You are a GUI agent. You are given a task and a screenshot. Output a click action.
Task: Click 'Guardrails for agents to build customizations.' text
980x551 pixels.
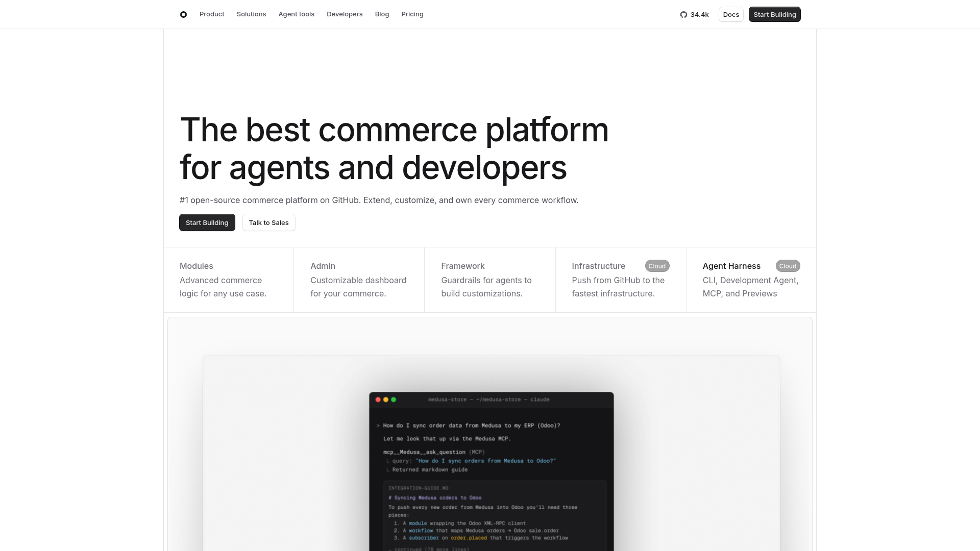click(x=486, y=287)
